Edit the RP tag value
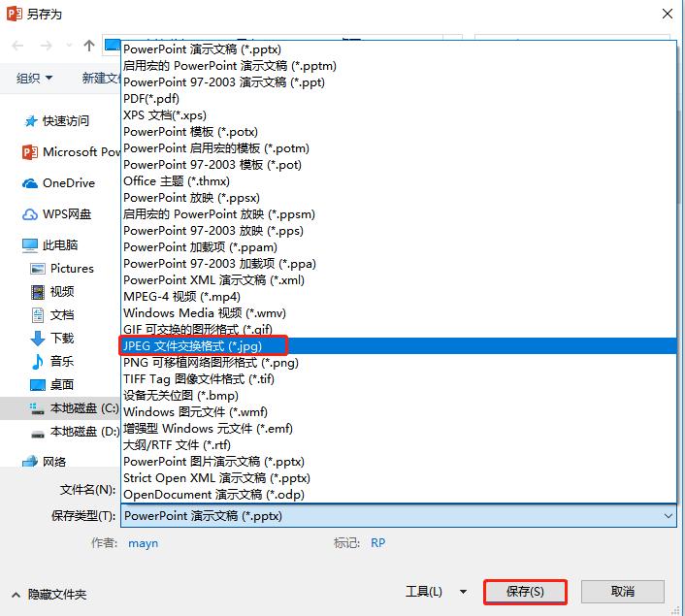Image resolution: width=685 pixels, height=616 pixels. pos(377,543)
